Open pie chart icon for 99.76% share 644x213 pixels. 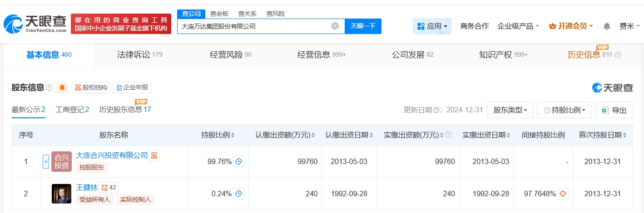pyautogui.click(x=239, y=161)
